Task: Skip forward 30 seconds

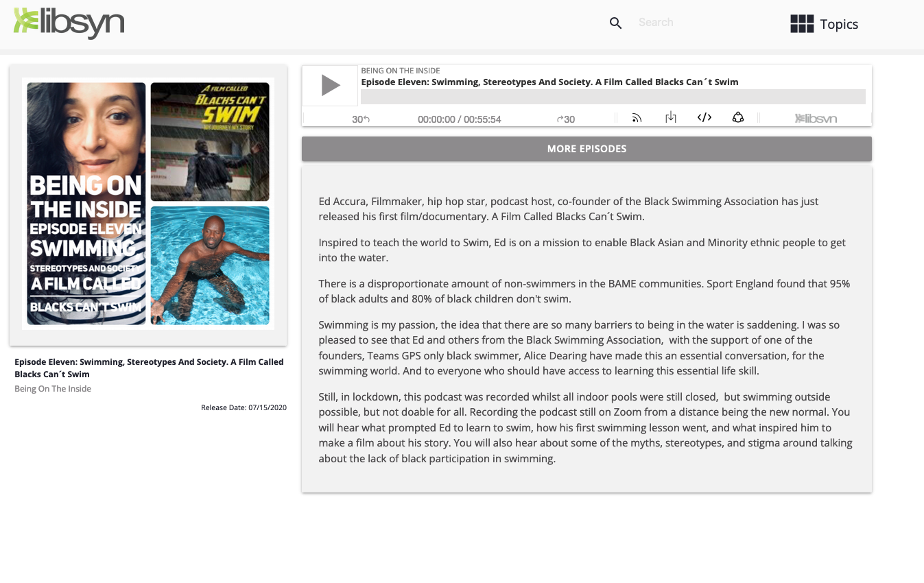Action: pos(566,119)
